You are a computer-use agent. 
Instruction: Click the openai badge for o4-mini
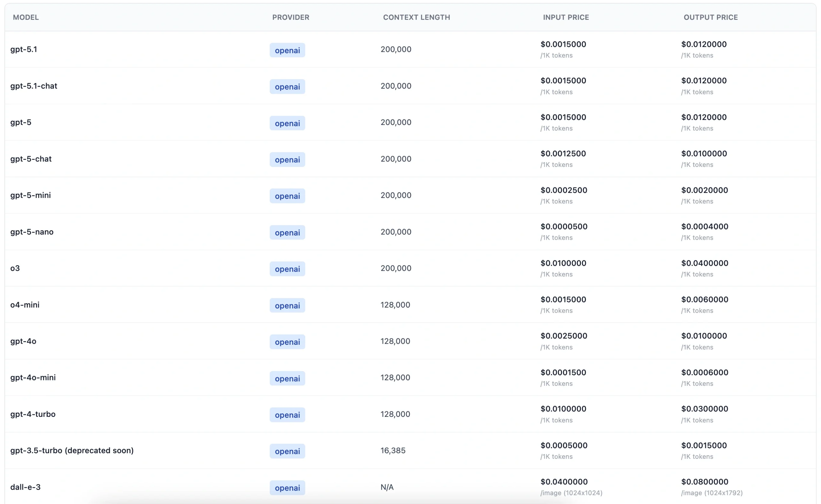(x=287, y=306)
